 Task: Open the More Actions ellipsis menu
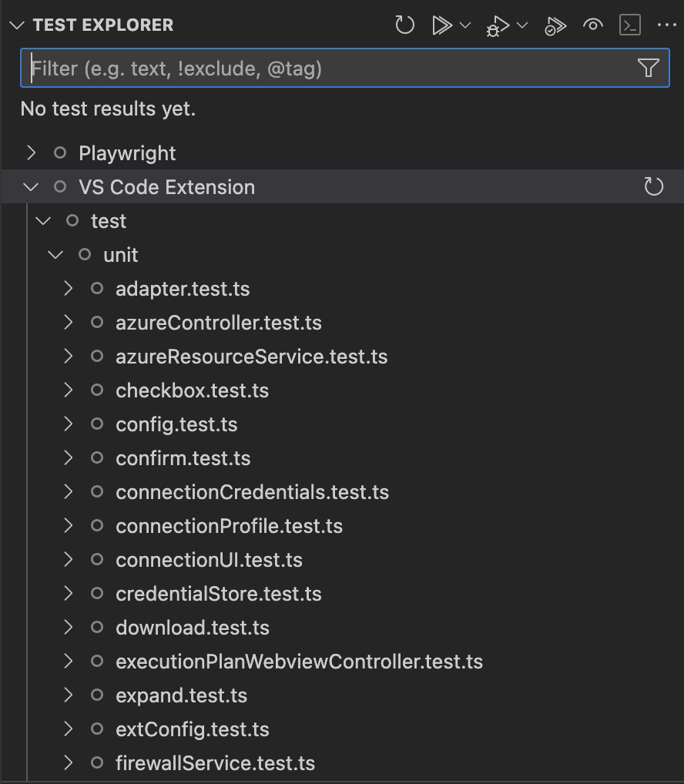pyautogui.click(x=666, y=25)
